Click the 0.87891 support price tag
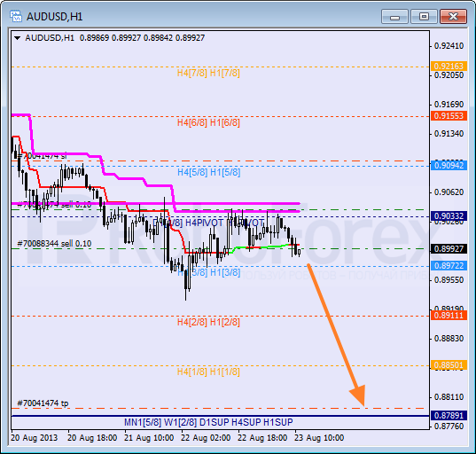This screenshot has width=476, height=454. coord(449,416)
